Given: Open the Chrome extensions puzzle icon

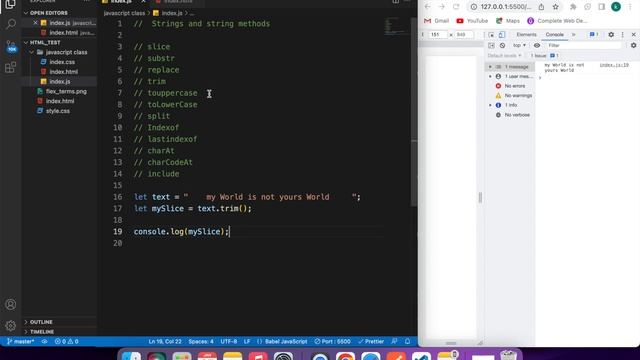Looking at the screenshot, I should coord(573,7).
